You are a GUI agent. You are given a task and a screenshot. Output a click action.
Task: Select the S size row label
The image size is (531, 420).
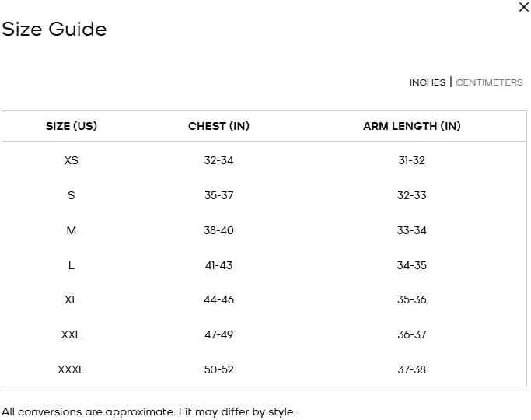72,195
